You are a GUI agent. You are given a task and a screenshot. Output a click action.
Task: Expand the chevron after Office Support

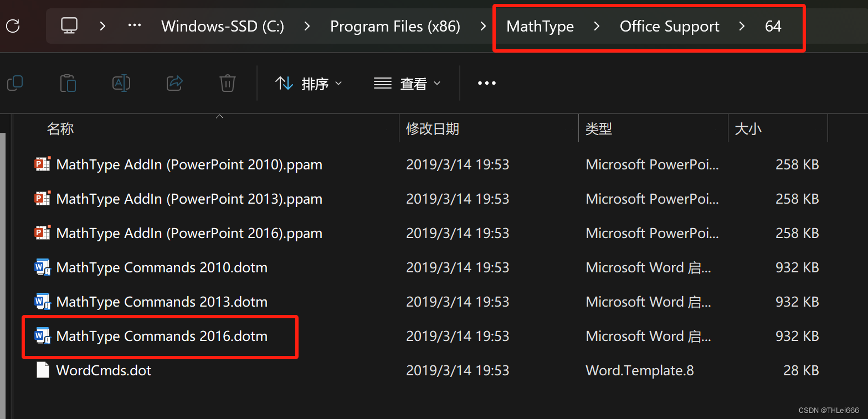point(742,26)
